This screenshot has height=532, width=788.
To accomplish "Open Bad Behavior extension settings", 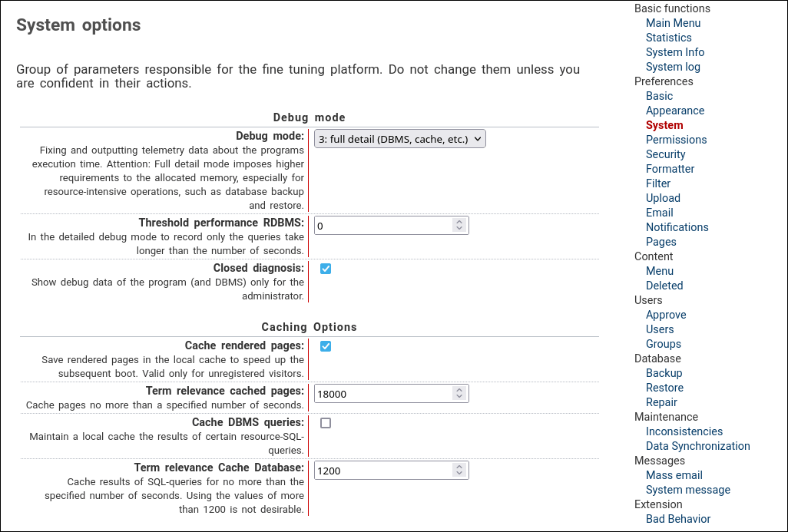I will point(677,519).
